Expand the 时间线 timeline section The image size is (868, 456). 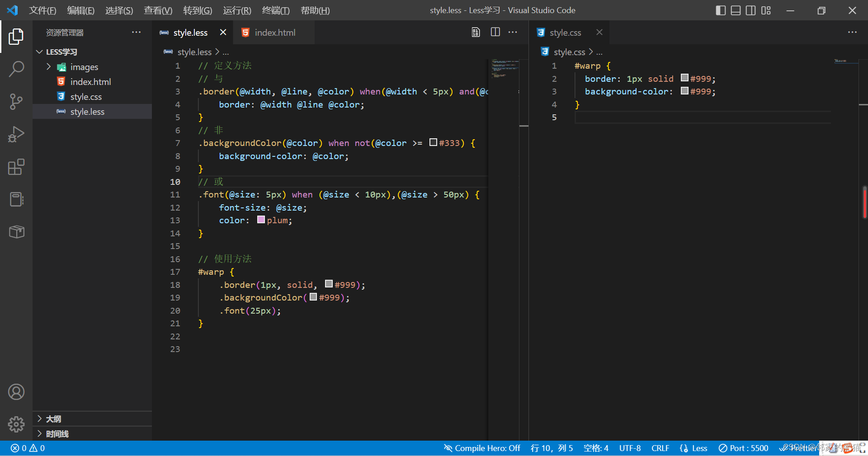[x=92, y=434]
